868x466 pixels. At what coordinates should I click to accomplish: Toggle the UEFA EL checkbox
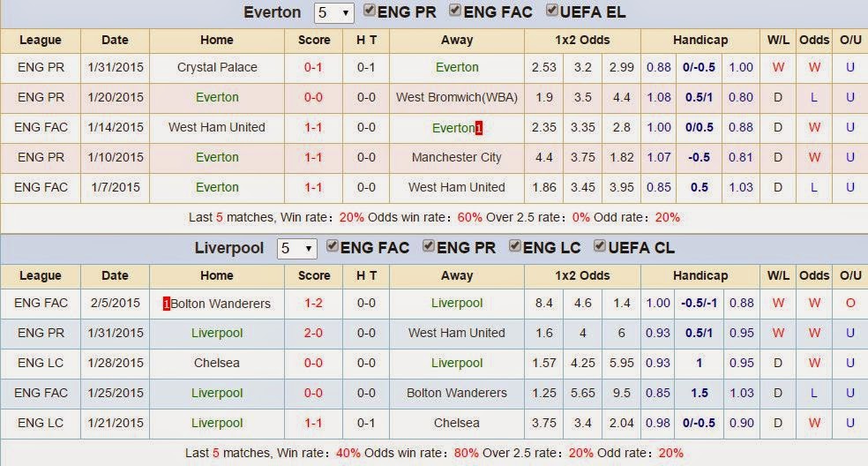[x=552, y=10]
